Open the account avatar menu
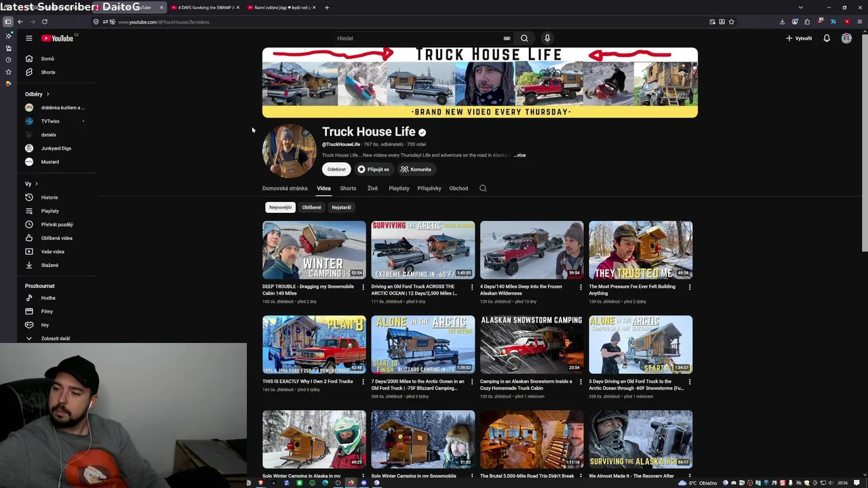 point(846,38)
